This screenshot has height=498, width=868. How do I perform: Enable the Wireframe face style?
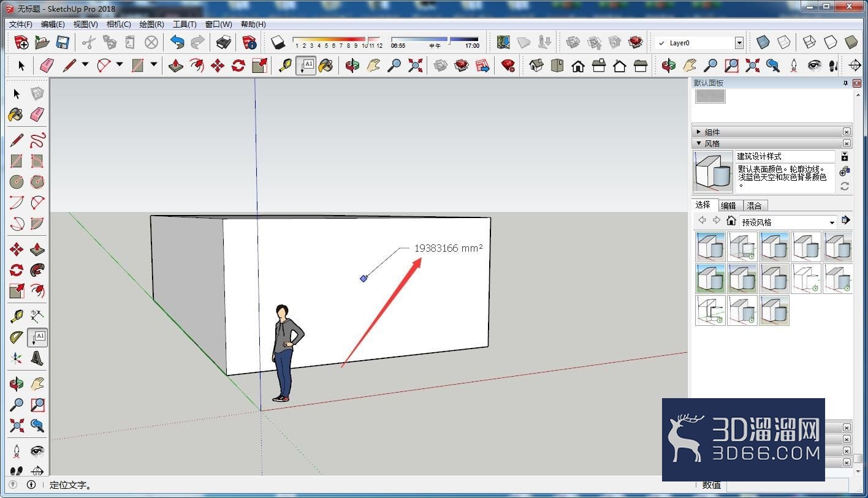pyautogui.click(x=810, y=42)
